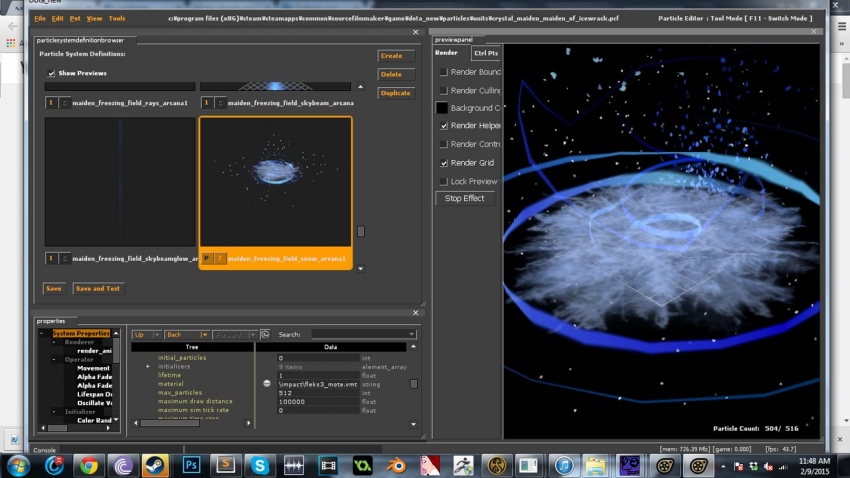Screen dimensions: 850x478
Task: Expand the initializers tree row
Action: coord(148,366)
